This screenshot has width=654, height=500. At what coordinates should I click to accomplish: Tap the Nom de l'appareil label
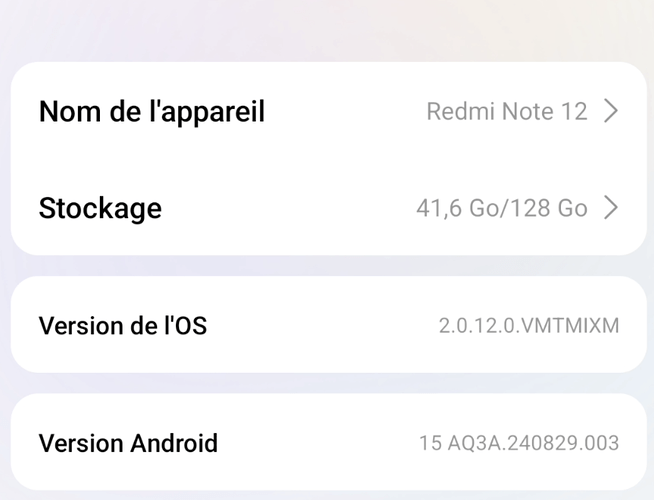[151, 111]
